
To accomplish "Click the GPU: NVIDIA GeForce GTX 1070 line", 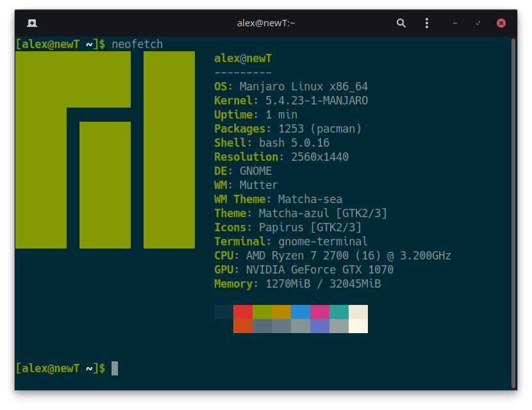I will coord(304,270).
